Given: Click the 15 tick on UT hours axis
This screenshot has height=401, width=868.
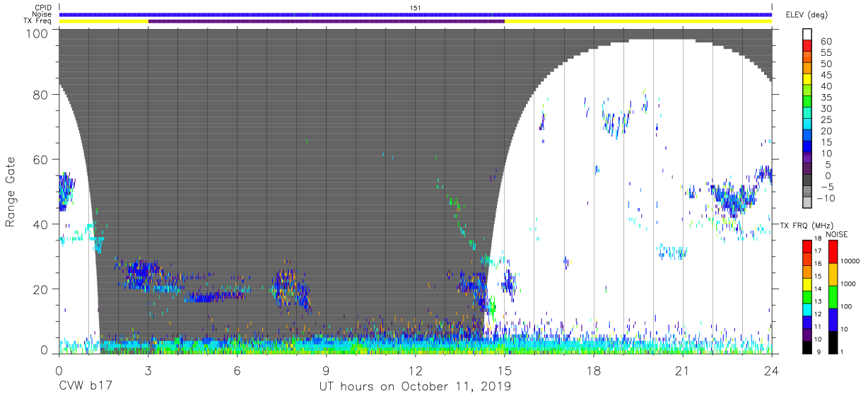Looking at the screenshot, I should pyautogui.click(x=505, y=370).
